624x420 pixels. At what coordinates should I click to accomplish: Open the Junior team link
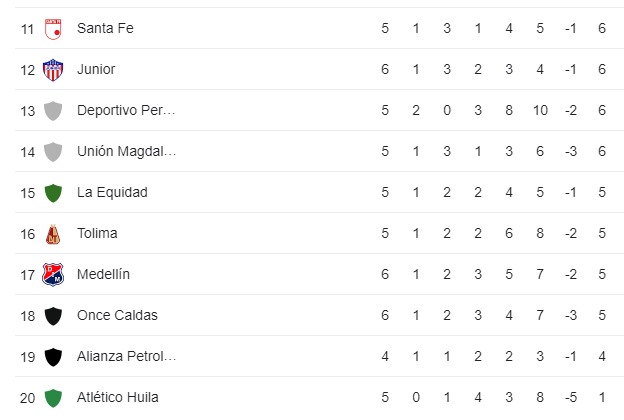click(x=96, y=69)
